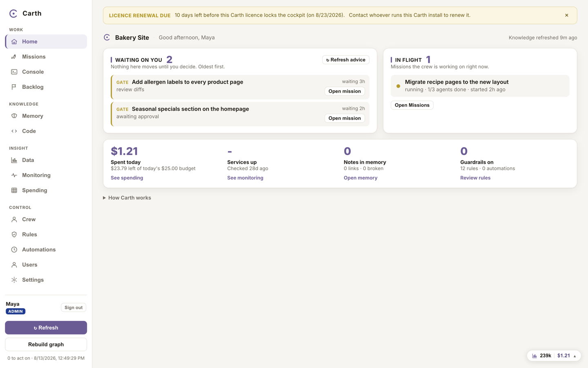Follow the See monitoring link
This screenshot has height=368, width=588.
[x=245, y=178]
